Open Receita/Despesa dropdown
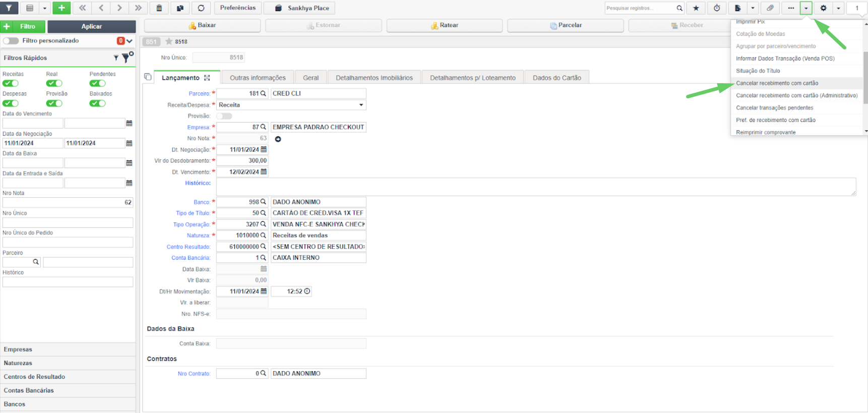This screenshot has height=413, width=868. (291, 105)
